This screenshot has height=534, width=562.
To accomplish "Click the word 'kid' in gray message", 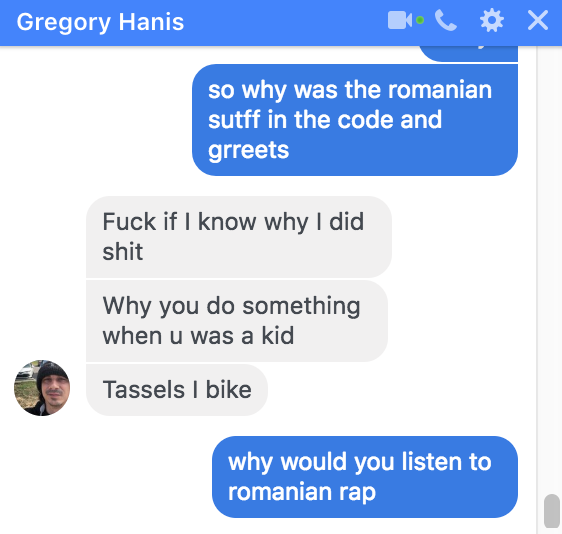I will tap(278, 336).
